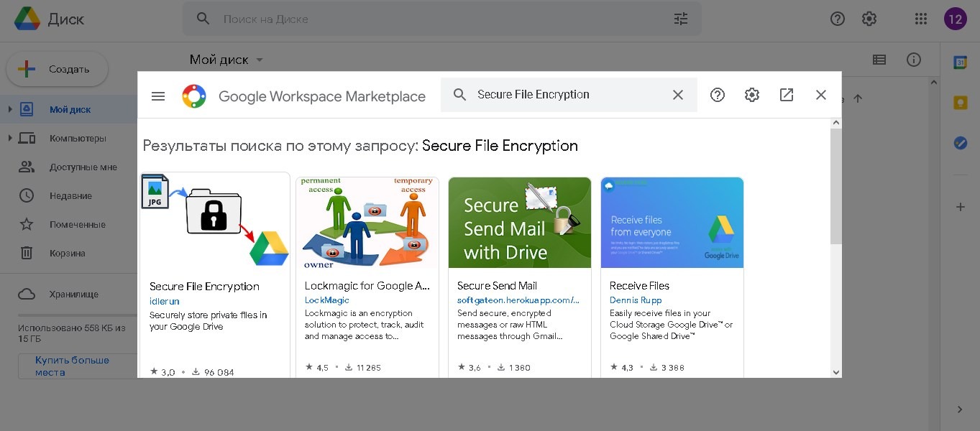Image resolution: width=980 pixels, height=431 pixels.
Task: Open Google Calendar side panel
Action: point(959,62)
